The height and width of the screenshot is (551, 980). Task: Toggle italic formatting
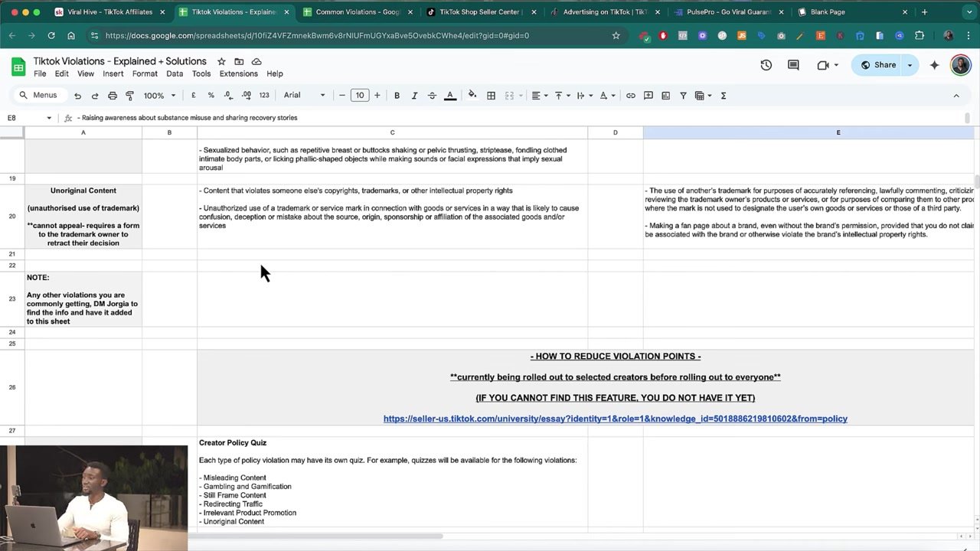414,96
